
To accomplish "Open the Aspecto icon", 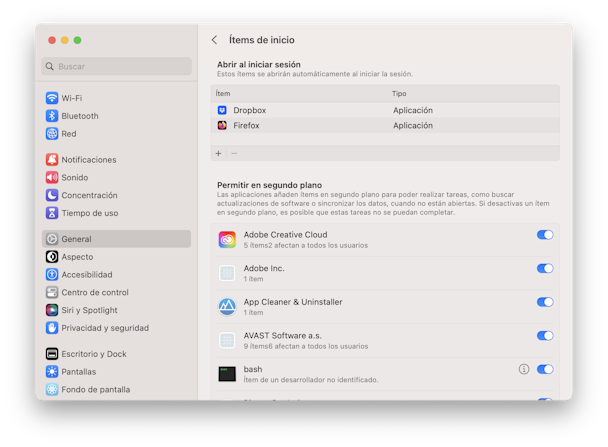I will click(52, 257).
